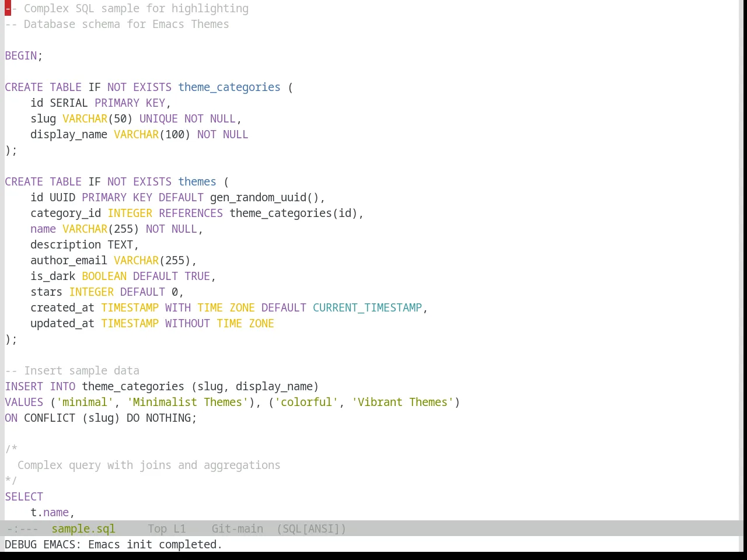The width and height of the screenshot is (747, 560).
Task: Click the Top position indicator in mode line
Action: click(x=158, y=528)
